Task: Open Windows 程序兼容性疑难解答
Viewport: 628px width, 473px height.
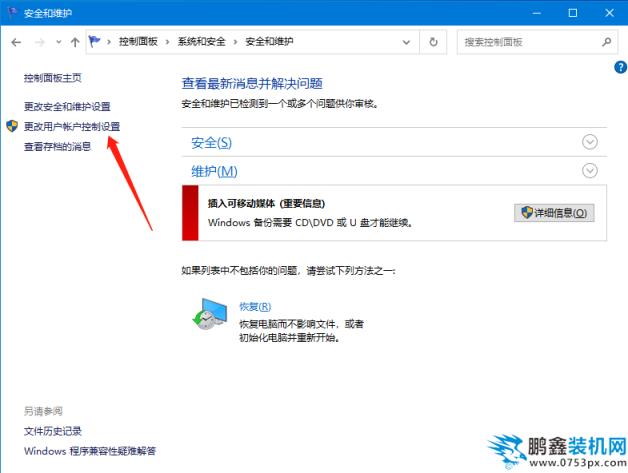Action: pos(90,451)
